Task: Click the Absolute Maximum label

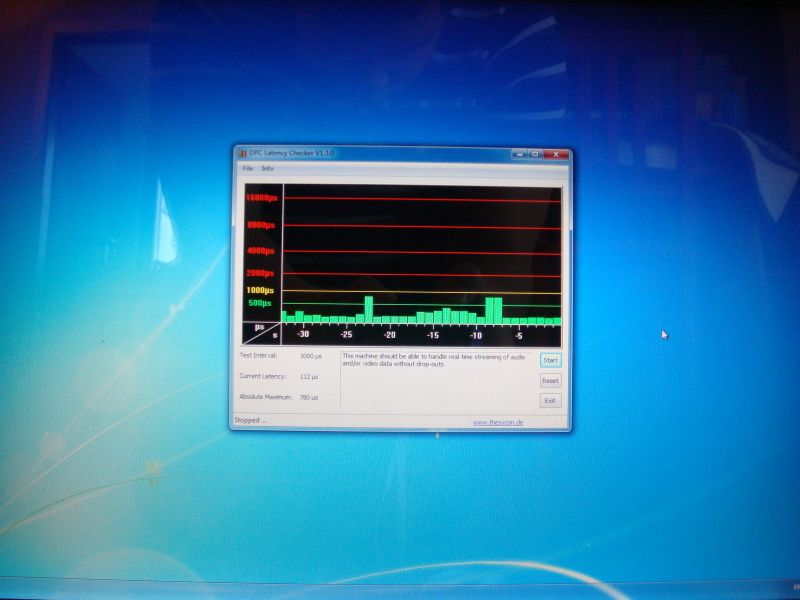Action: pos(265,396)
